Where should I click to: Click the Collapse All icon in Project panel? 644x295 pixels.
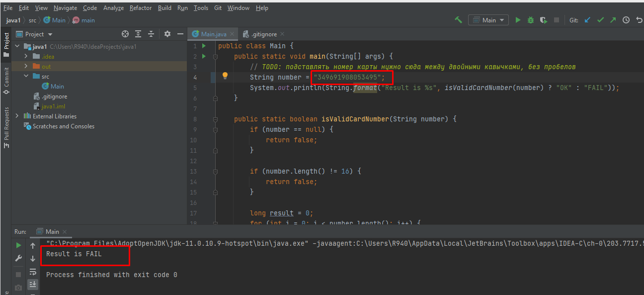click(x=151, y=34)
